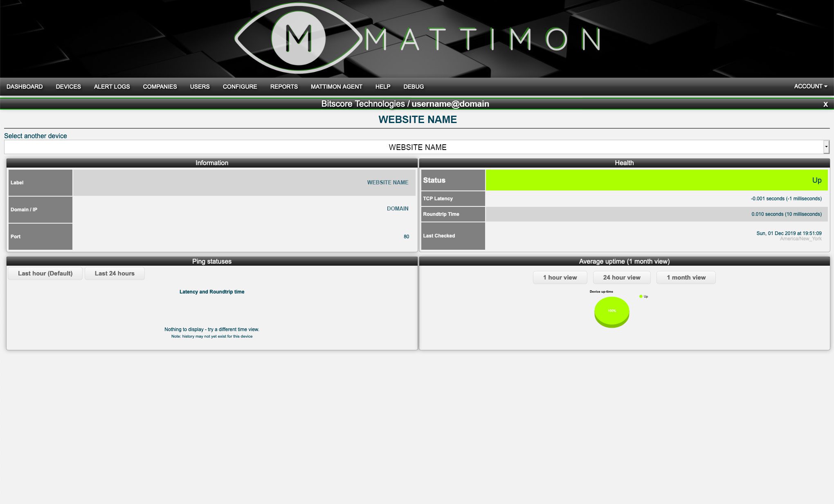Navigate to Companies

(x=160, y=87)
